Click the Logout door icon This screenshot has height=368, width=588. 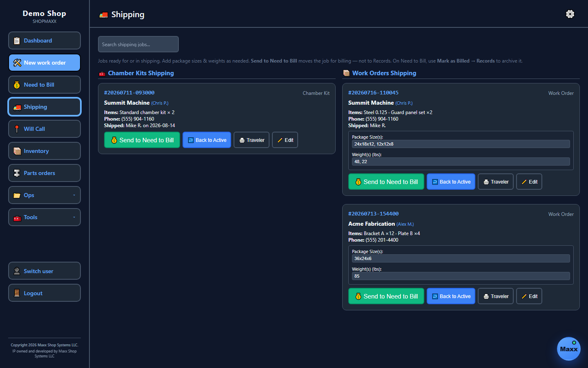[17, 293]
